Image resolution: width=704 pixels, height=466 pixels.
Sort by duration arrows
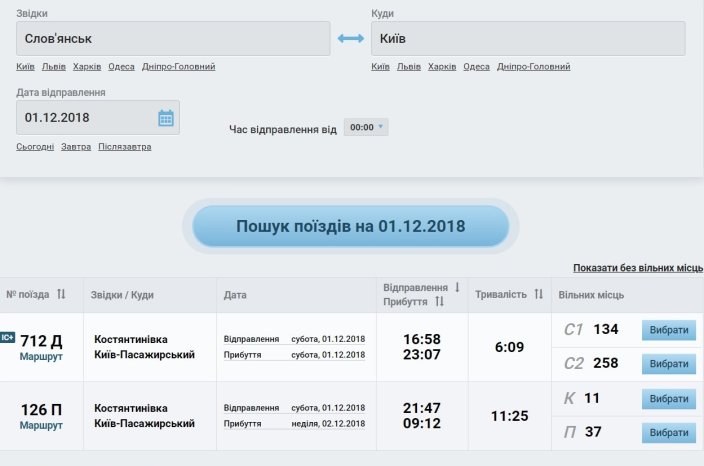pyautogui.click(x=539, y=294)
